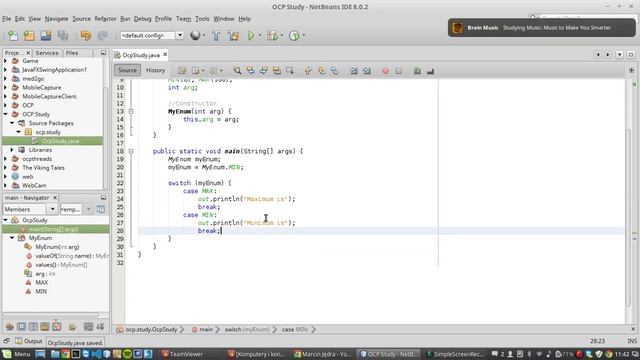The image size is (640, 360).
Task: Open the Run Project dropdown arrow
Action: click(x=260, y=36)
